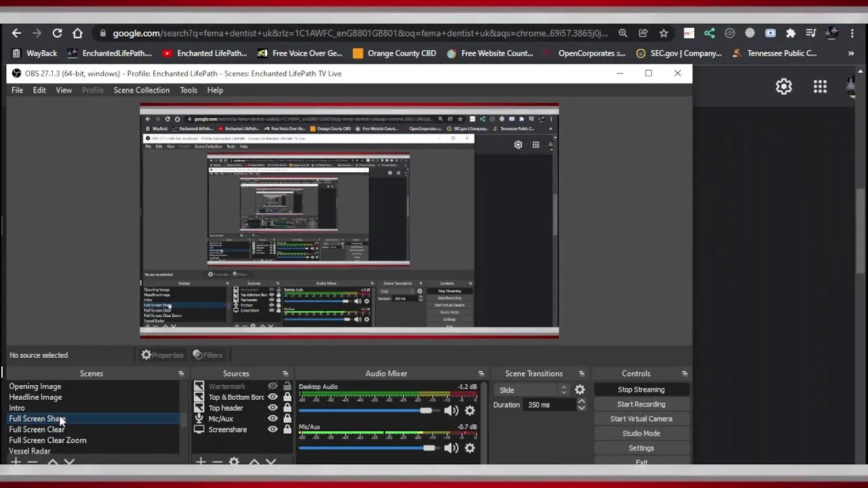This screenshot has height=488, width=868.
Task: Open Desktop Audio settings gear
Action: point(470,410)
